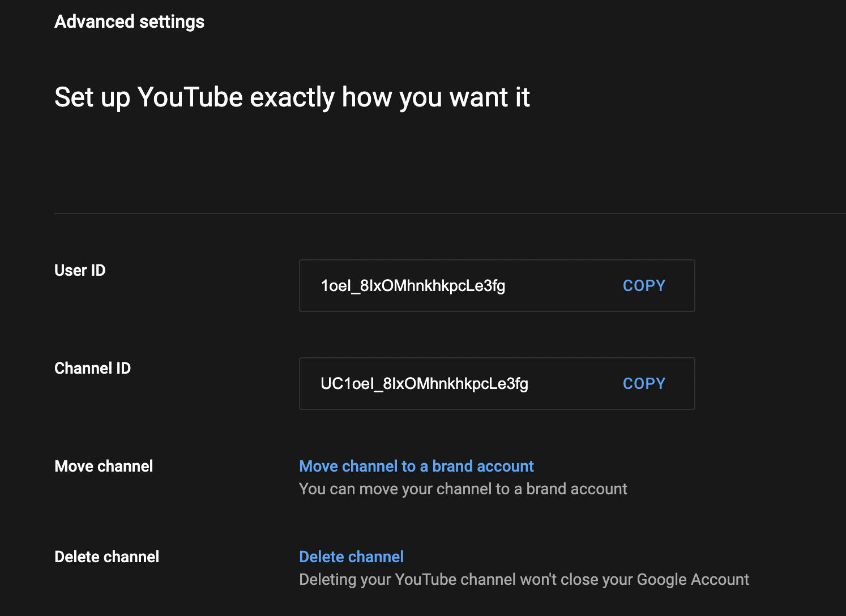Click the User ID section label
This screenshot has width=846, height=616.
tap(79, 270)
